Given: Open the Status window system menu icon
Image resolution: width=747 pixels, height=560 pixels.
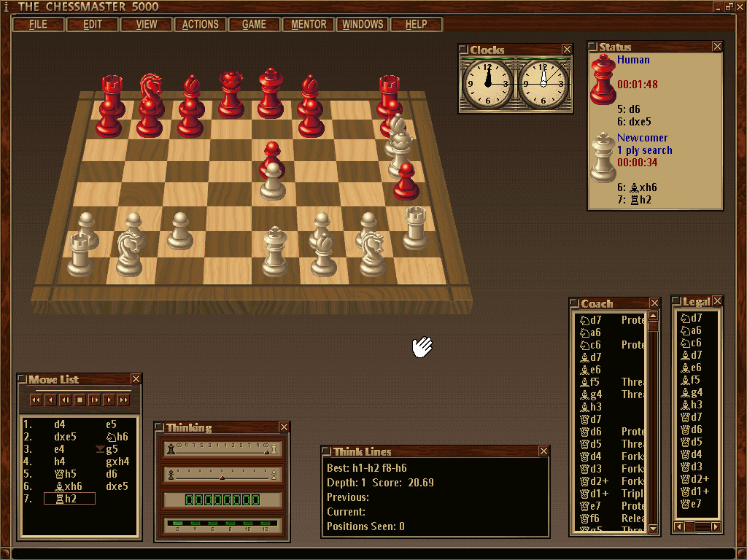Looking at the screenshot, I should [x=592, y=46].
